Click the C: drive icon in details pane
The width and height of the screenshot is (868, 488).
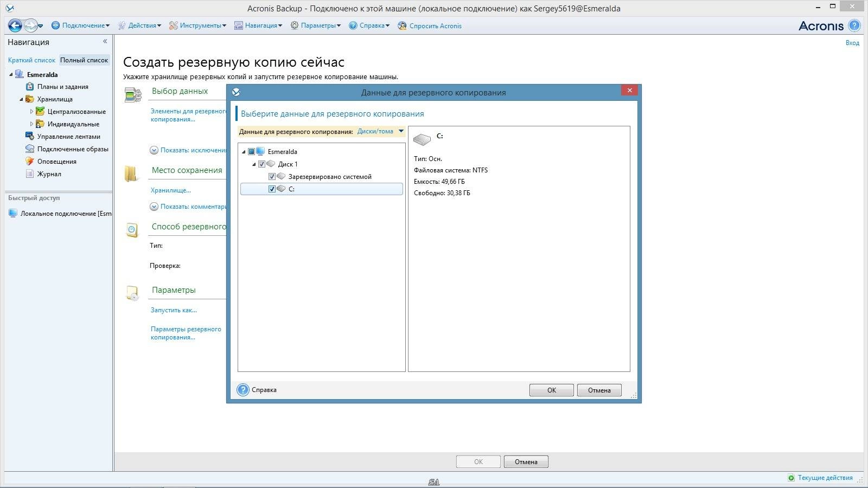[422, 139]
